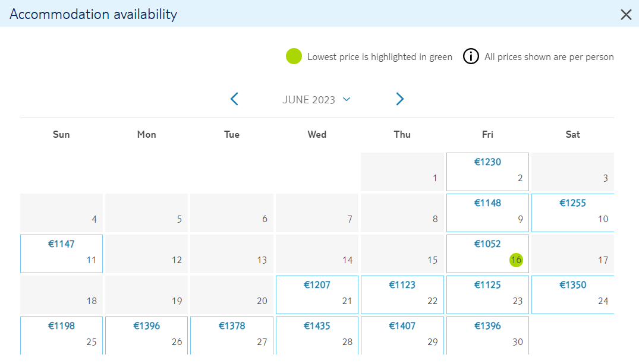Open the JUNE 2023 month dropdown
639x364 pixels.
[x=317, y=100]
